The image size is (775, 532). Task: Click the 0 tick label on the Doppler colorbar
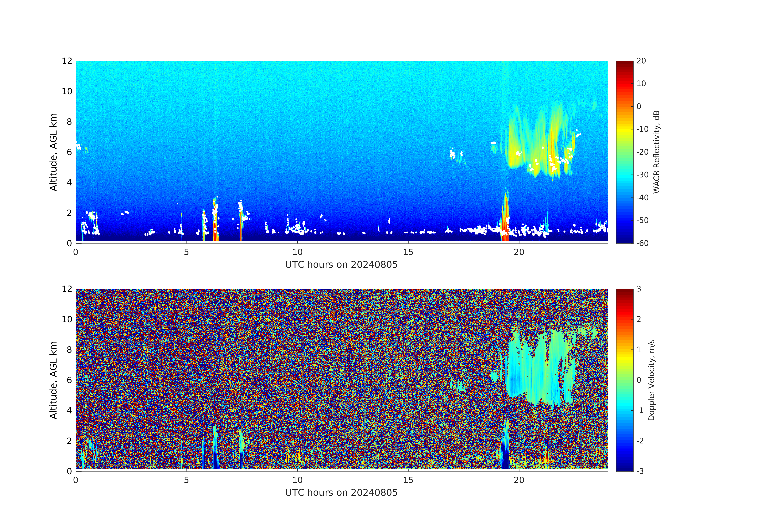[639, 380]
